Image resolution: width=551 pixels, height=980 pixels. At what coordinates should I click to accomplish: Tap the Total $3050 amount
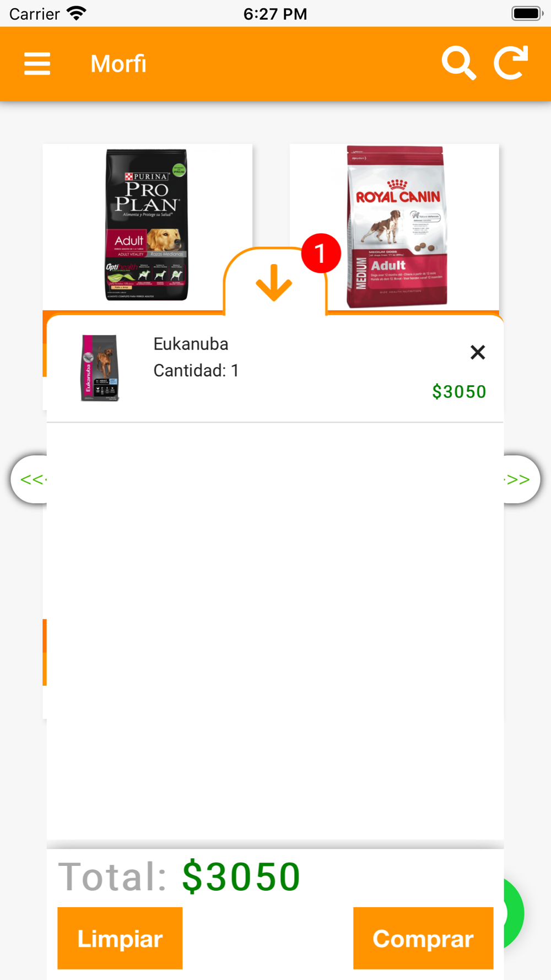tap(241, 876)
